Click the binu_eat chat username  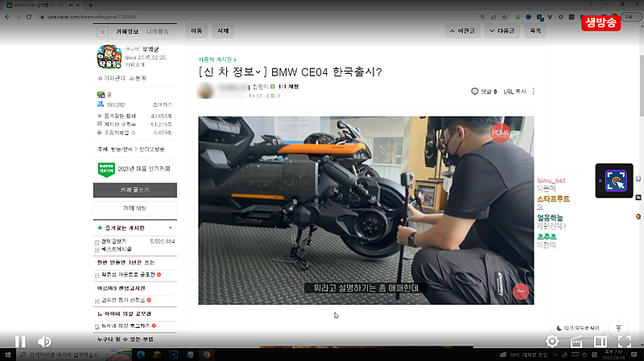[551, 180]
